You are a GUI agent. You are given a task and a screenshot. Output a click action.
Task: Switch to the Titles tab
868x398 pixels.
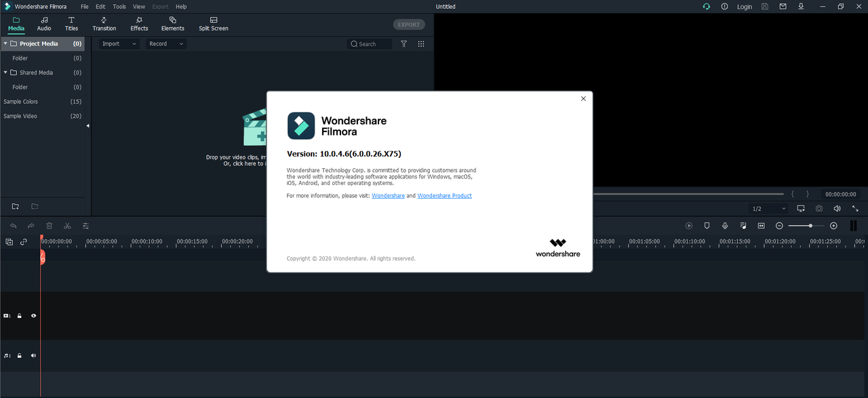(x=71, y=24)
